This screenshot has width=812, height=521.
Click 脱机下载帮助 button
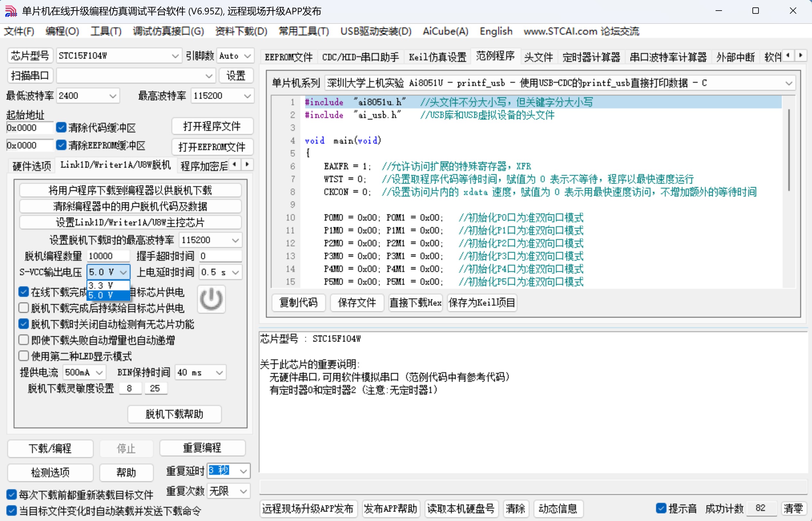[174, 414]
